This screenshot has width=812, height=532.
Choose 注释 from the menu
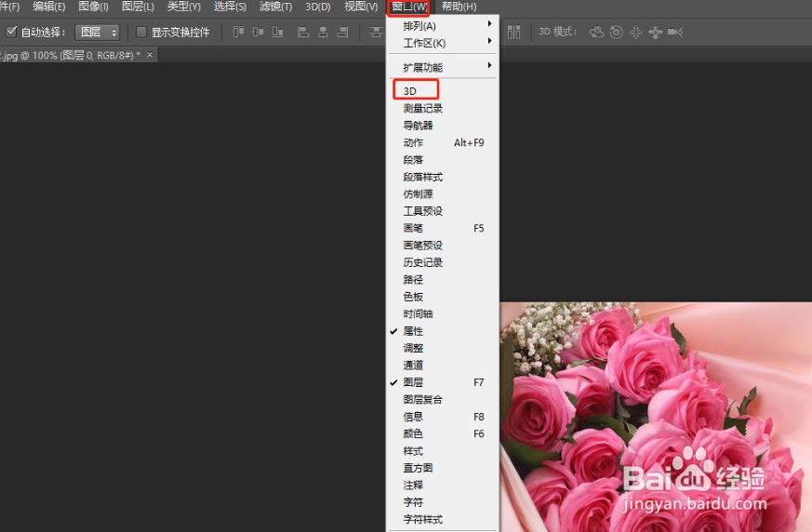(x=443, y=485)
